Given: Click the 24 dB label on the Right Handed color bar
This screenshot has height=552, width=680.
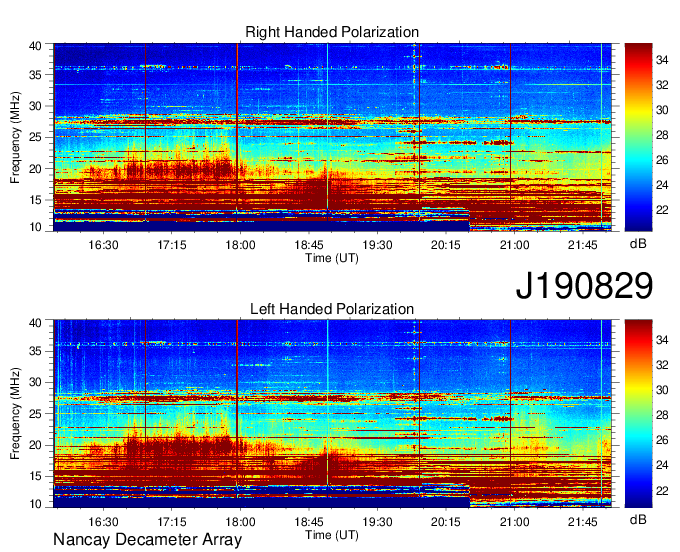Looking at the screenshot, I should pyautogui.click(x=662, y=185).
